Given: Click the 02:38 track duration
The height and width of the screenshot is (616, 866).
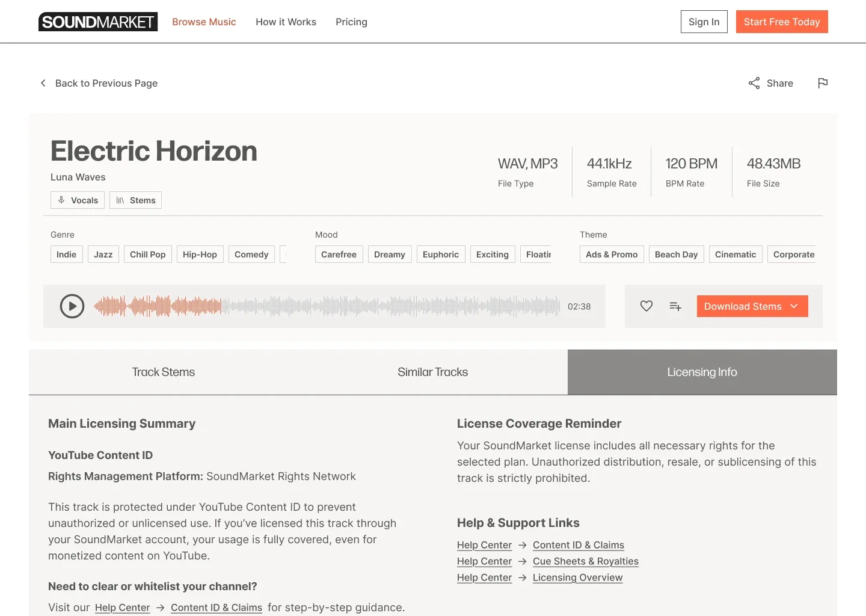Looking at the screenshot, I should coord(579,306).
